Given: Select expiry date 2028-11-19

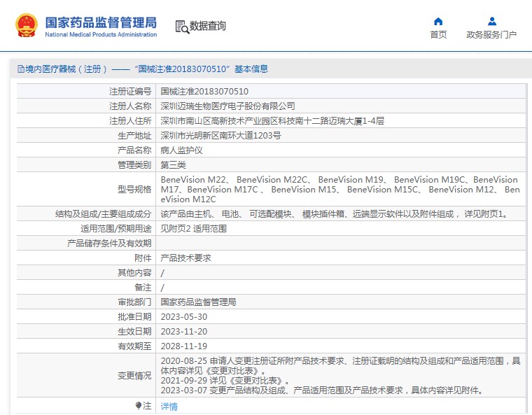Looking at the screenshot, I should click(184, 346).
